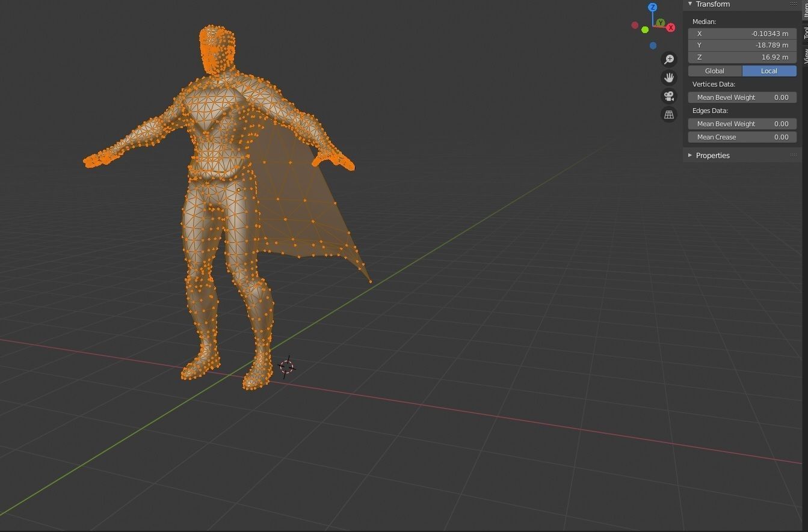Select the Global coordinate space
The height and width of the screenshot is (532, 808).
(x=715, y=71)
